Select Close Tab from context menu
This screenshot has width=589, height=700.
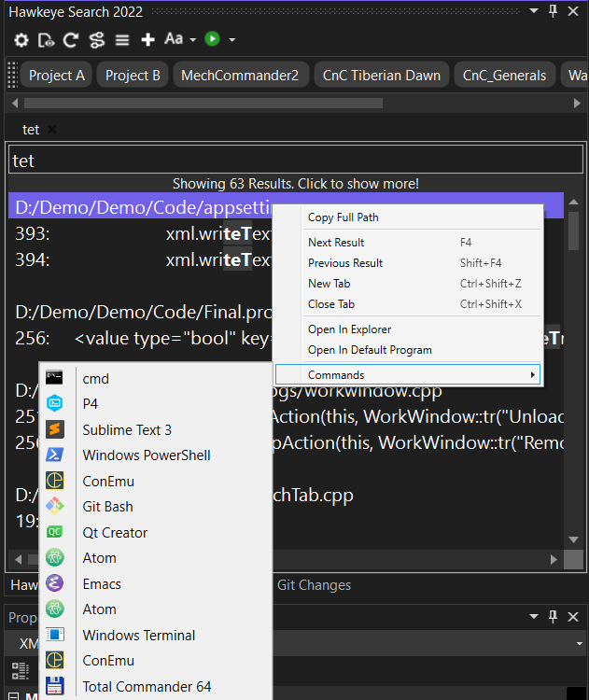[408, 304]
